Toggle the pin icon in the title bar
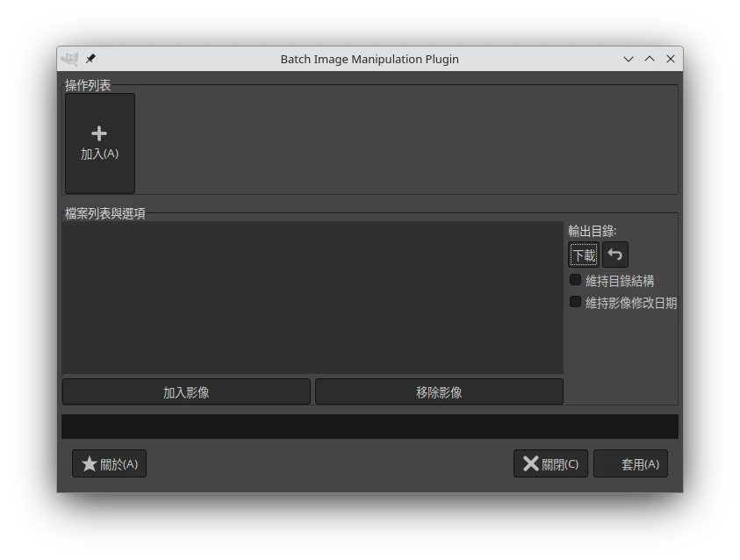Screen dimensions: 740x560 pyautogui.click(x=90, y=59)
